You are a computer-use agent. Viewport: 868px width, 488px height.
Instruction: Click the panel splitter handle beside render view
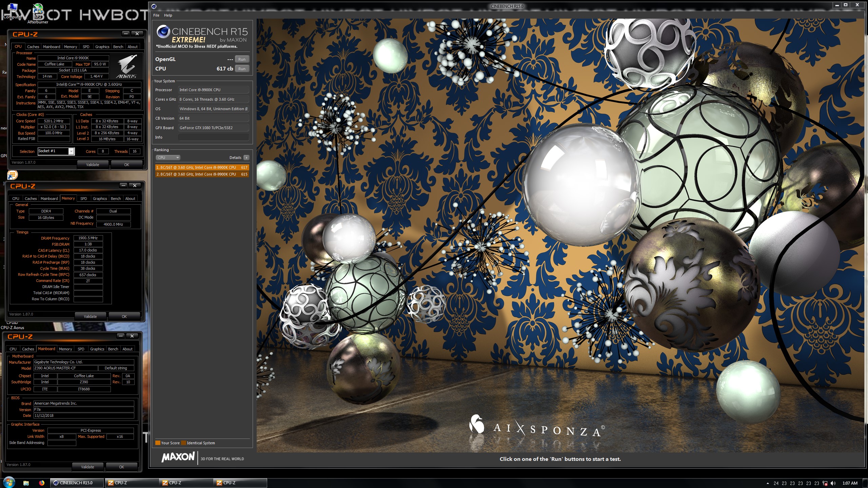click(x=256, y=242)
